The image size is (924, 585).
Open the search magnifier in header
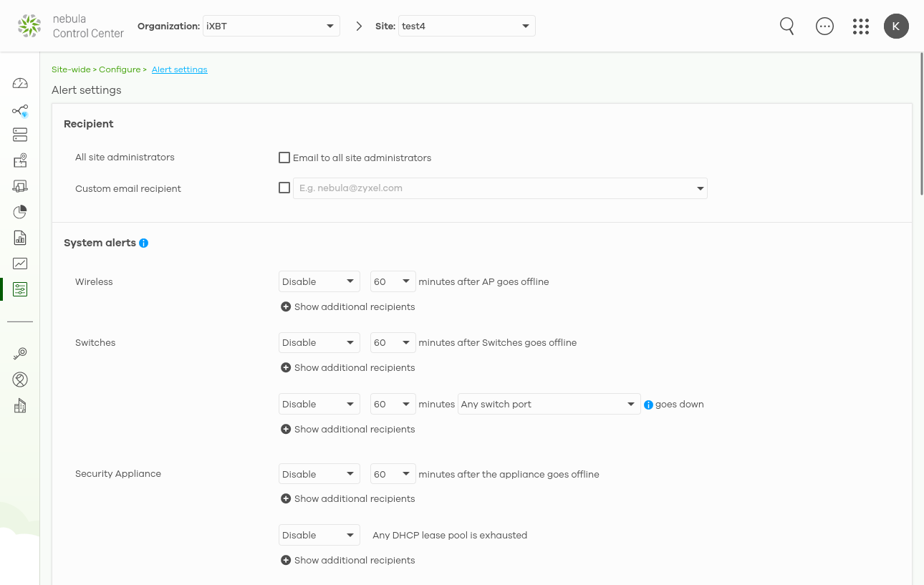coord(786,26)
